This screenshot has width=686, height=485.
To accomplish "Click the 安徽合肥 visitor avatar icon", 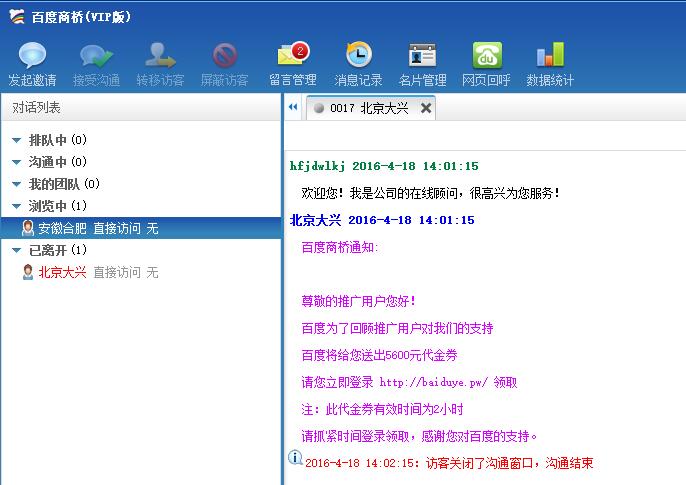I will point(28,228).
